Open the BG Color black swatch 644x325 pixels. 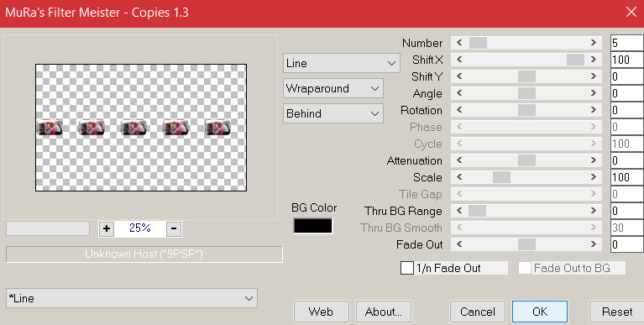[x=313, y=226]
